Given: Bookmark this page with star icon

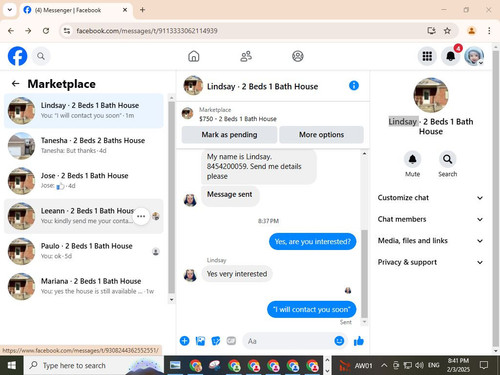Looking at the screenshot, I should point(447,31).
